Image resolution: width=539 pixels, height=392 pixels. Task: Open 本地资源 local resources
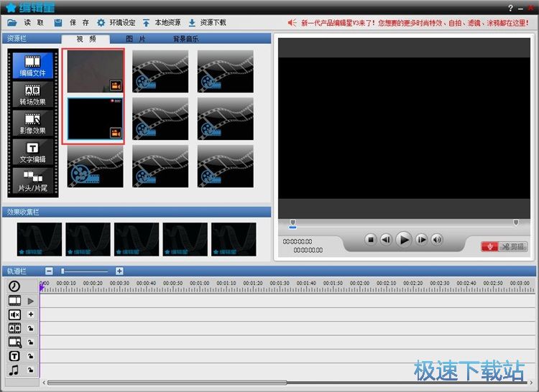click(161, 23)
